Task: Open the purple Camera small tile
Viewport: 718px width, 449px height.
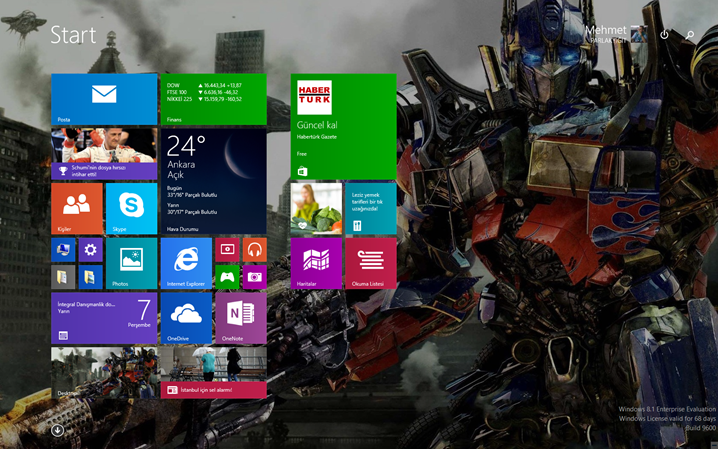Action: tap(255, 277)
